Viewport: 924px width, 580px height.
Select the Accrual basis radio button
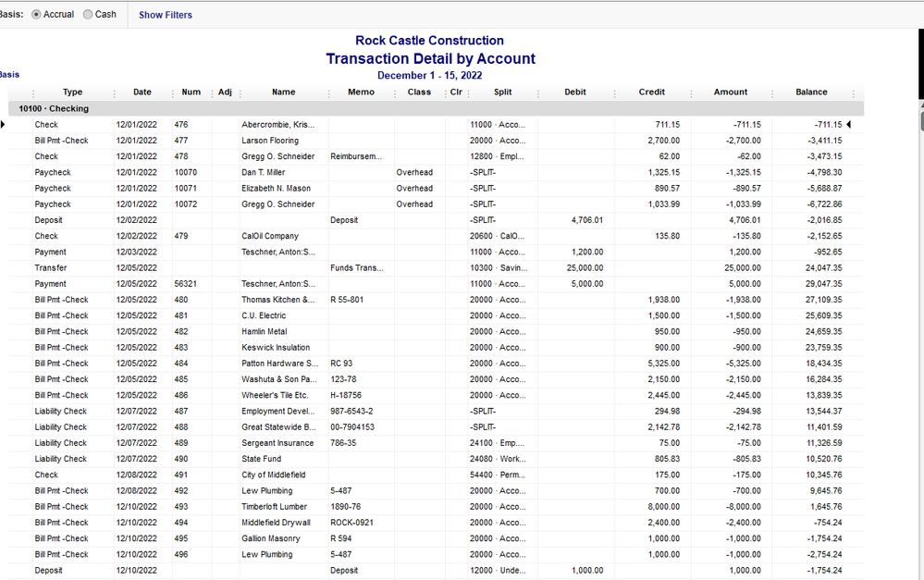(37, 15)
